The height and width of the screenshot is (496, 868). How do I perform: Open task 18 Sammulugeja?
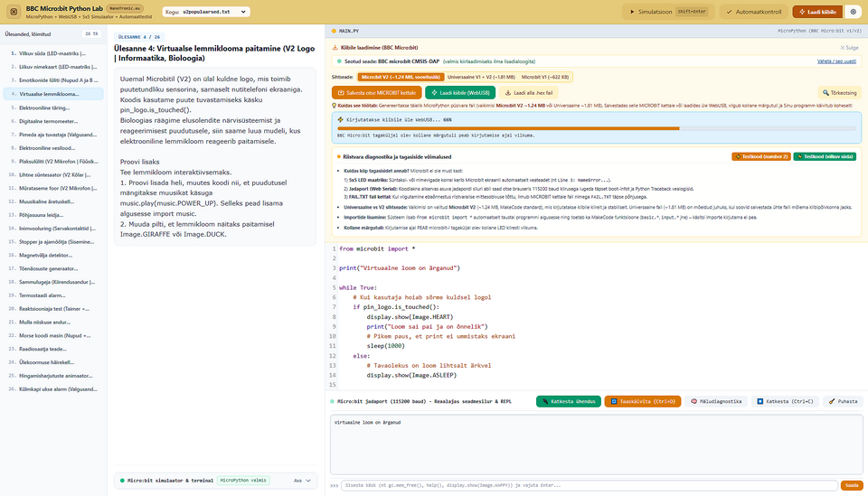pyautogui.click(x=53, y=282)
